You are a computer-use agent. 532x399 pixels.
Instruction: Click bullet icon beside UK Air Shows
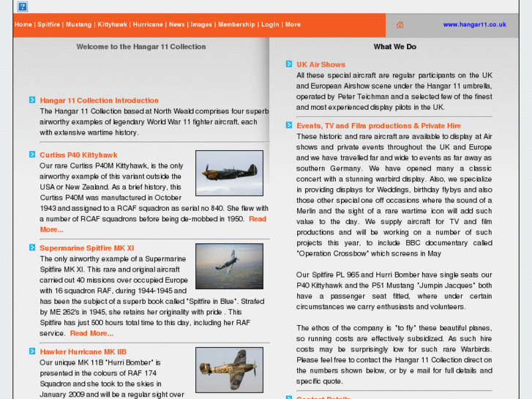pyautogui.click(x=289, y=64)
